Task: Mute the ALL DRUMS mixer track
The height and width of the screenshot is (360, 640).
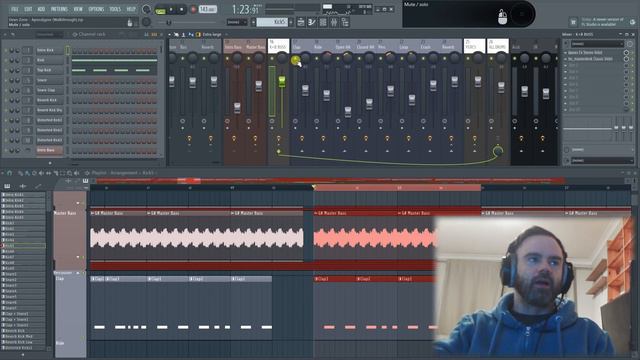Action: pos(491,58)
